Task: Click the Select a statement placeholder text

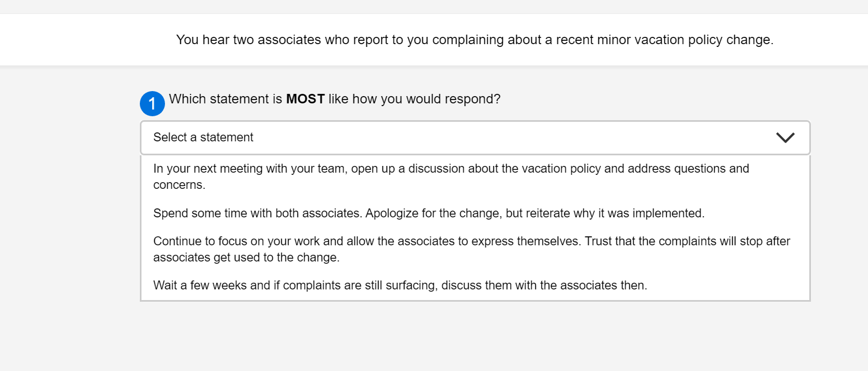Action: pos(203,137)
